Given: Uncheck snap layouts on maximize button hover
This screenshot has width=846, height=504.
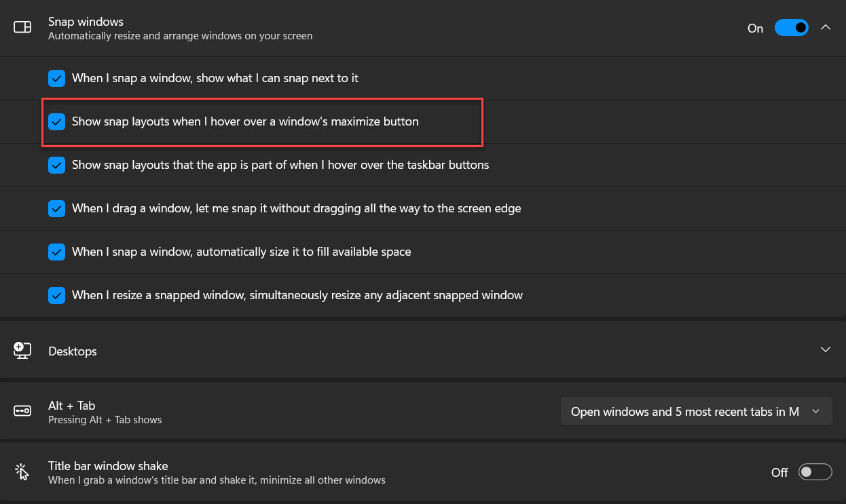Looking at the screenshot, I should coord(56,122).
